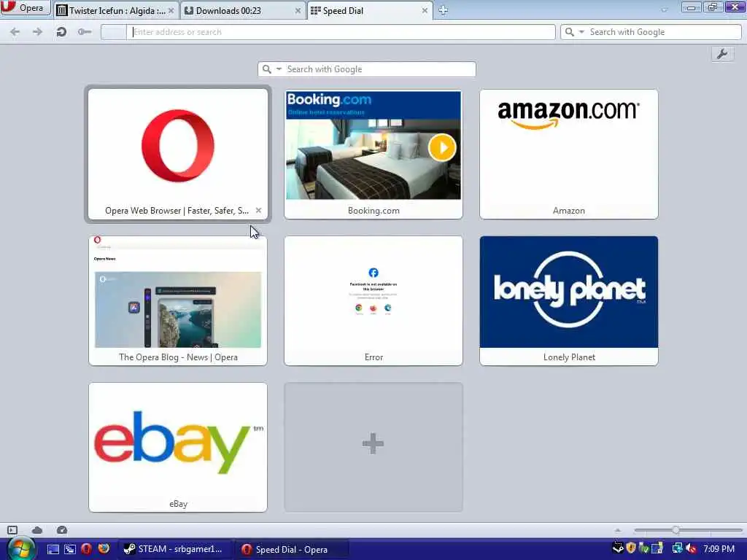Switch to Speed Dial - Opera taskbar button
Viewport: 747px width, 560px height.
292,549
